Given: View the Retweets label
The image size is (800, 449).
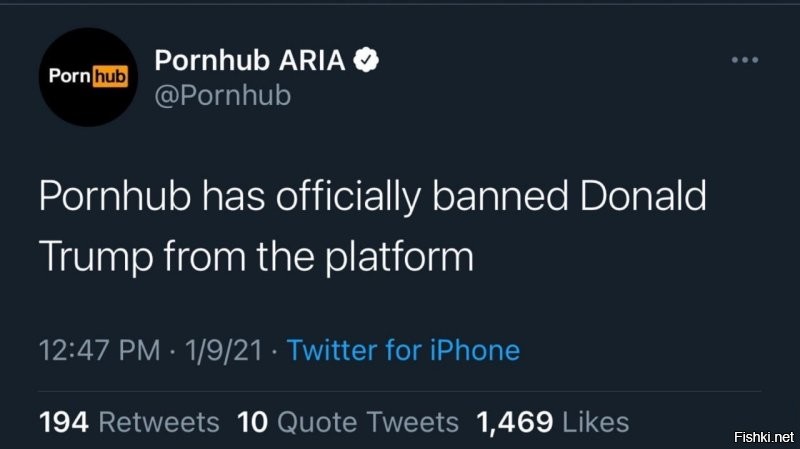Looking at the screenshot, I should click(159, 422).
